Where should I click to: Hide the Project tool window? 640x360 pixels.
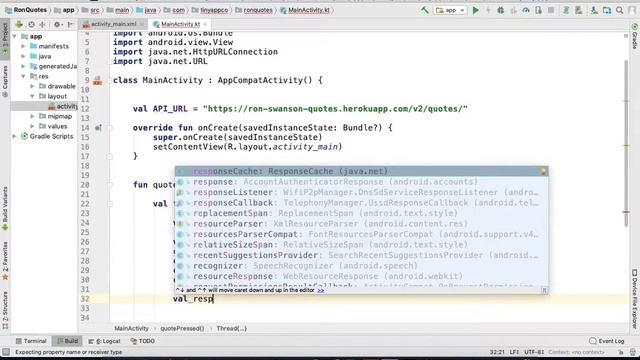pos(70,24)
